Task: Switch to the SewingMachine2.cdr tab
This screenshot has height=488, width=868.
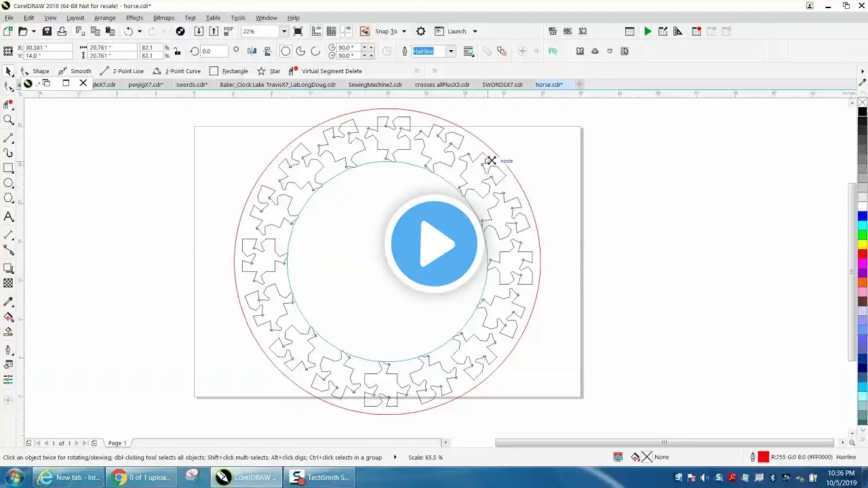Action: [375, 85]
